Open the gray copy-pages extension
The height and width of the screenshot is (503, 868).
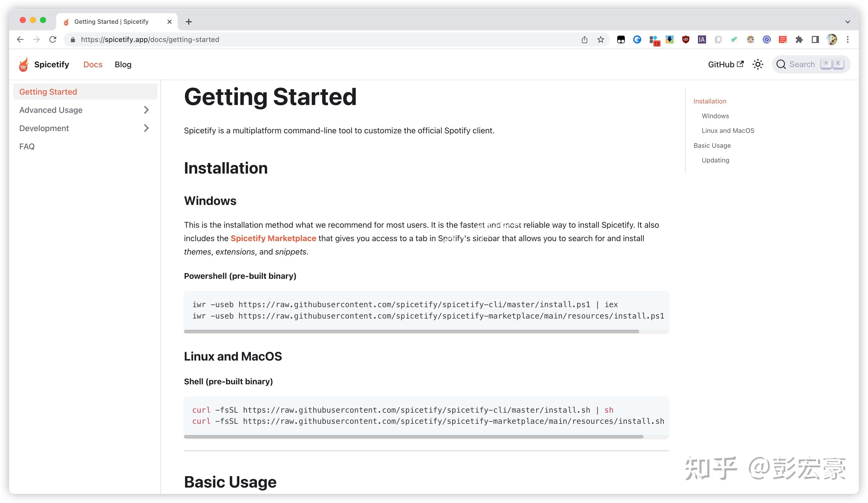tap(718, 39)
